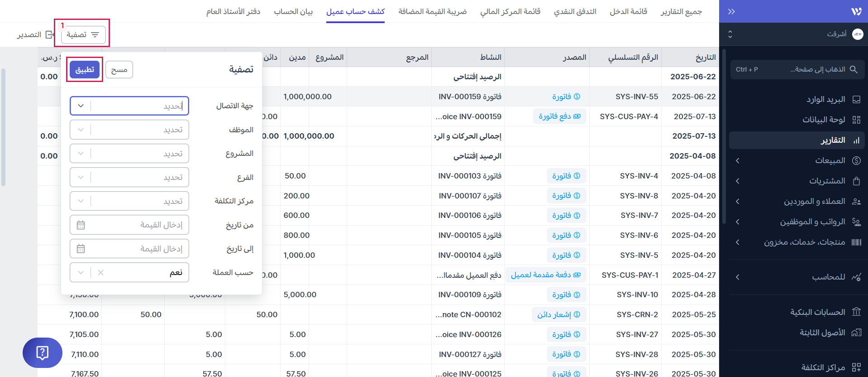Open calendar icon in من تاريخ field
This screenshot has width=868, height=377.
click(81, 225)
